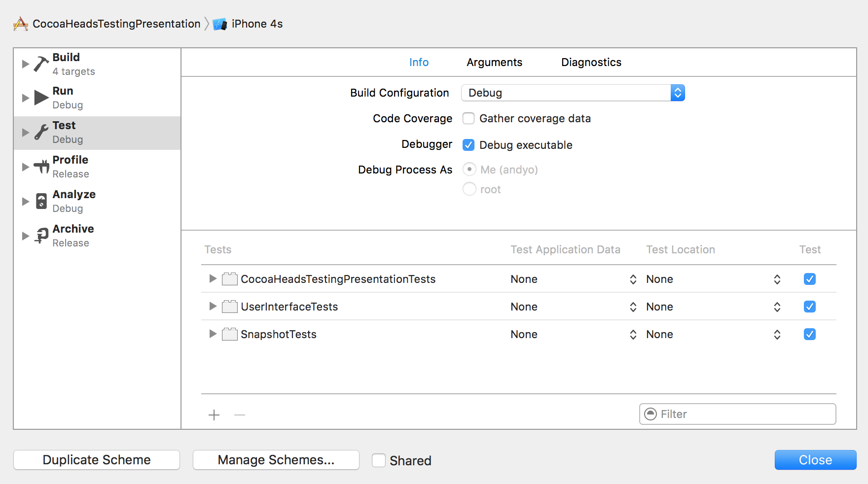Select the Build action in sidebar
The height and width of the screenshot is (484, 868).
[x=97, y=64]
